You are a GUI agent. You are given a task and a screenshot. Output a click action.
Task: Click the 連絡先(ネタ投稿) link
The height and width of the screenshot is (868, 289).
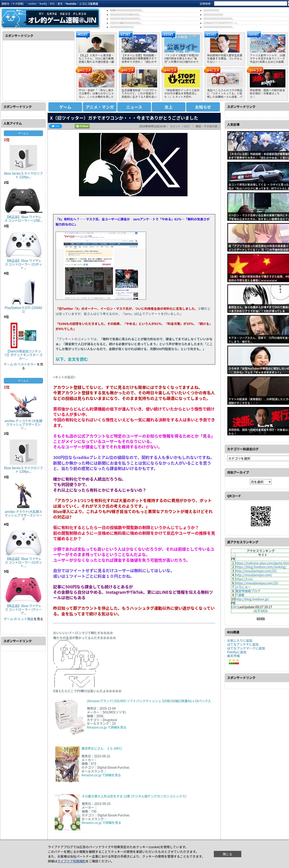click(13, 4)
